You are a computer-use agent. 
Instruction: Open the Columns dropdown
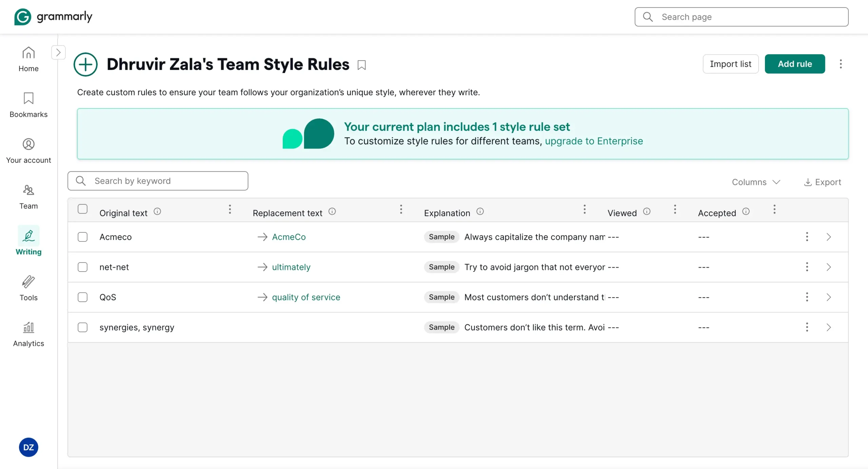click(756, 182)
